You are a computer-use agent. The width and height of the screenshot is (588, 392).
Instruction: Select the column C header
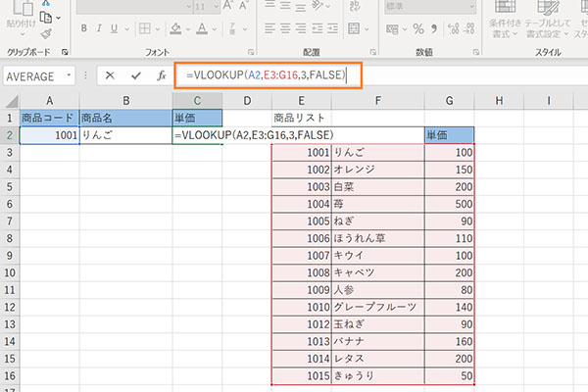click(x=199, y=100)
